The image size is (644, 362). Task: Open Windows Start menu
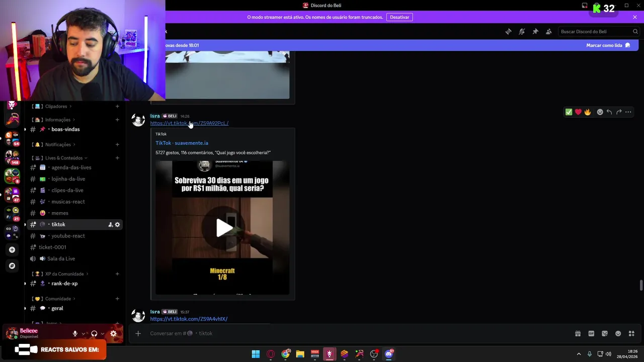[256, 354]
